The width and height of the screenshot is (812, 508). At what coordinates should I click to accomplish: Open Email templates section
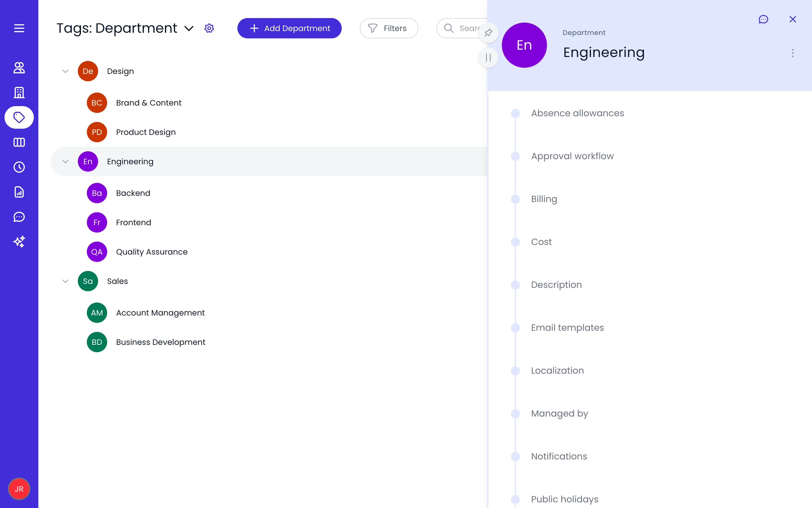pos(567,328)
